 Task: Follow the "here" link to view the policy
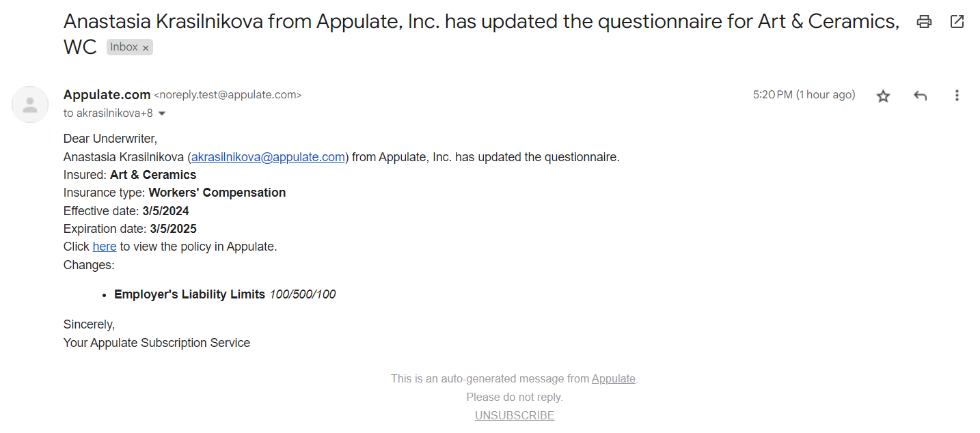point(105,247)
